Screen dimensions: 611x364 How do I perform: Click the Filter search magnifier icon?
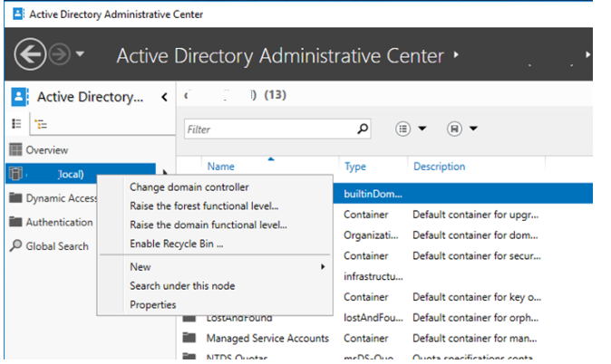click(363, 129)
